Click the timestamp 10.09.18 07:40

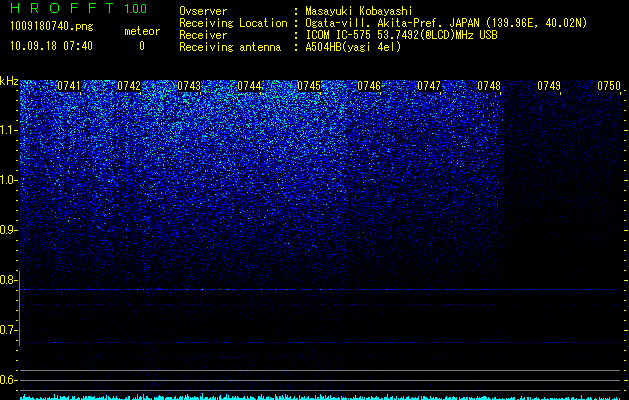[51, 46]
